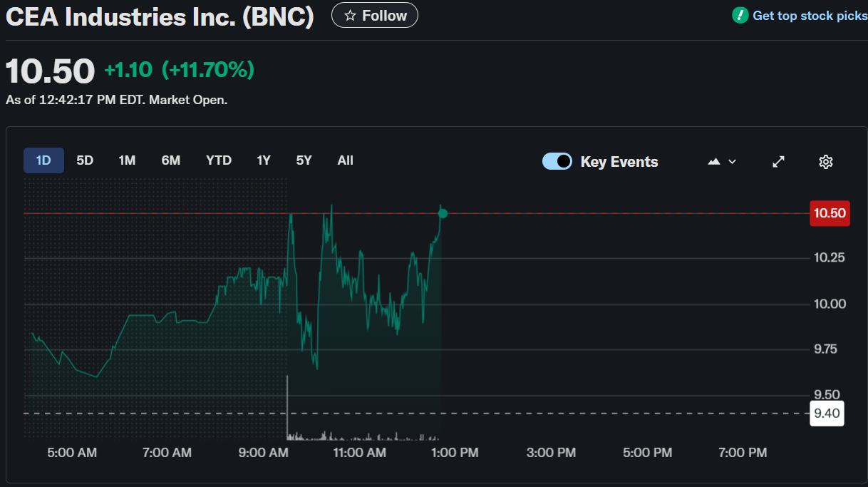Click the CEA Industries Inc. (BNC) title
This screenshot has height=487, width=868.
tap(160, 17)
